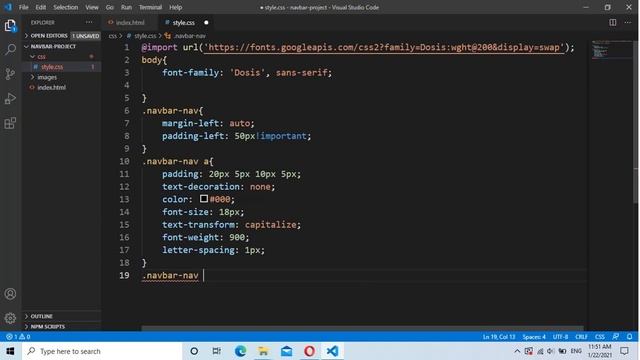The image size is (640, 360).
Task: Switch to the index.html tab
Action: [130, 22]
